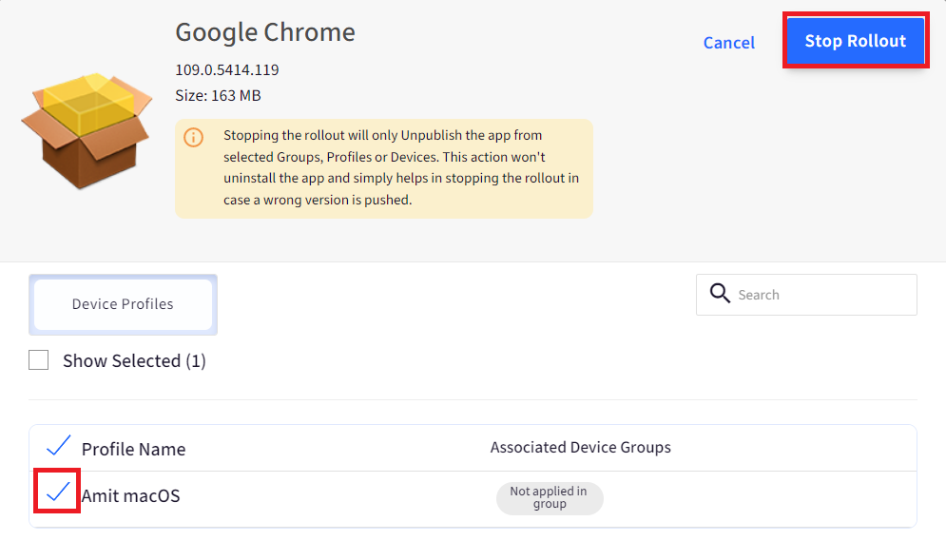Viewport: 946px width, 560px height.
Task: Uncheck the Amit macOS profile checkbox
Action: (x=58, y=492)
